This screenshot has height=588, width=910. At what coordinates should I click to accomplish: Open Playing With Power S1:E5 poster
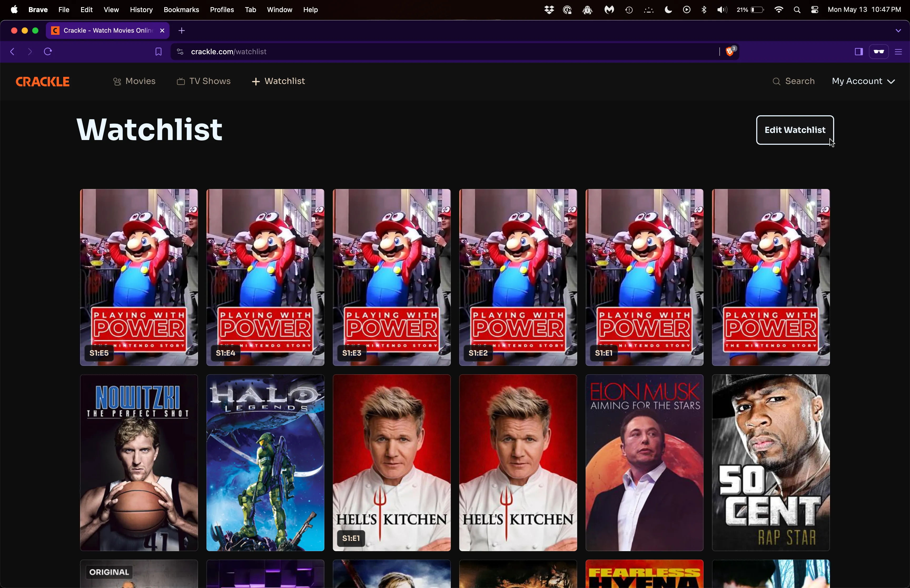point(139,277)
